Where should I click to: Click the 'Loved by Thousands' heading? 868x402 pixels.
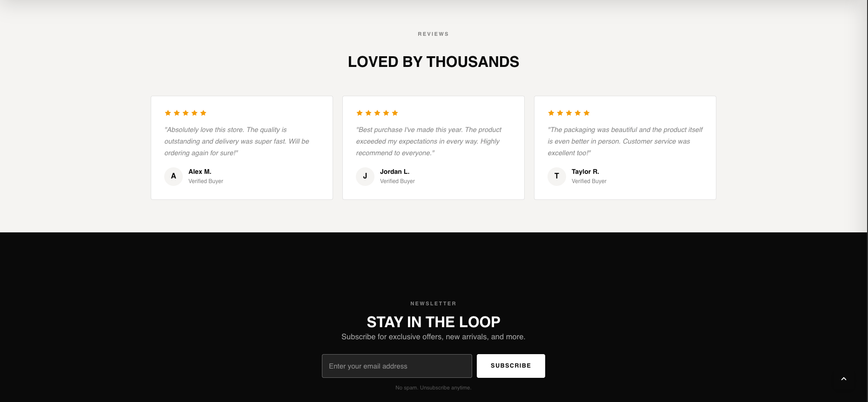[434, 62]
